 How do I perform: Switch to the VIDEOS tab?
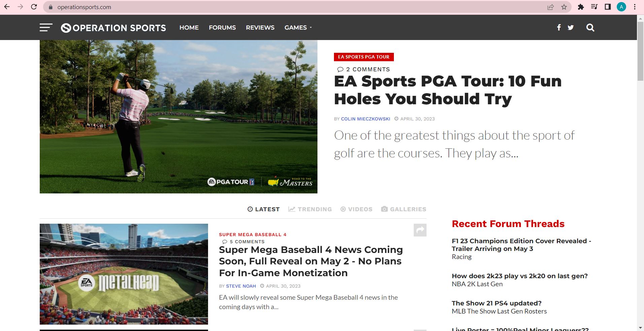[357, 209]
